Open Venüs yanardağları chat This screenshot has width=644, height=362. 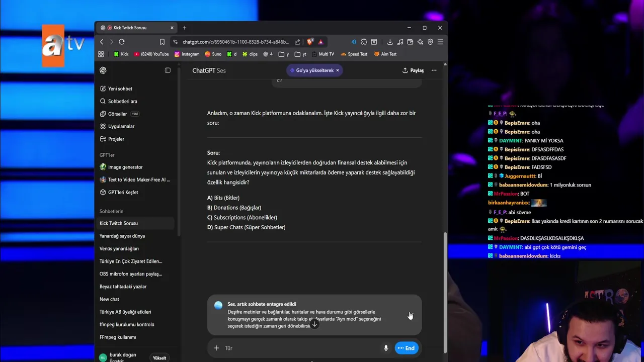pos(136,248)
